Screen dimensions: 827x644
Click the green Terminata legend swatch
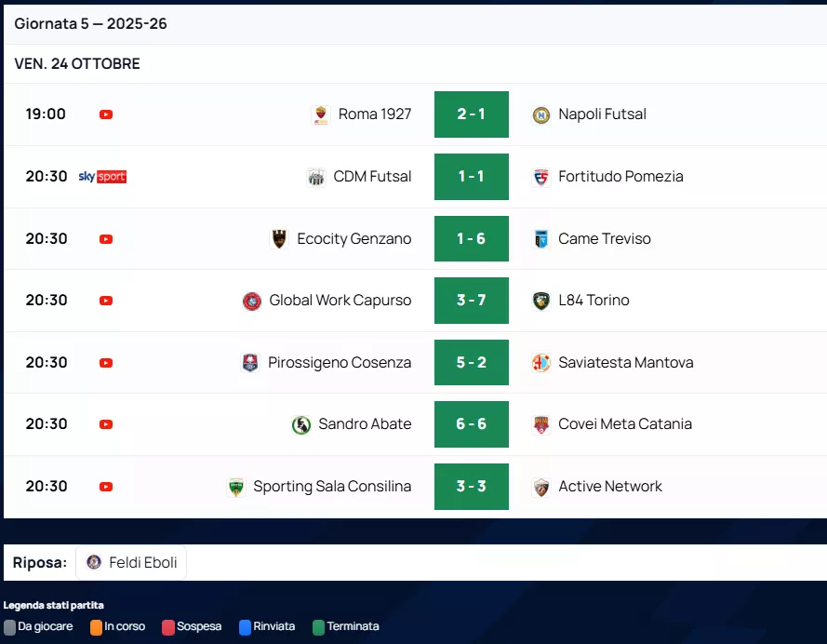coord(319,627)
